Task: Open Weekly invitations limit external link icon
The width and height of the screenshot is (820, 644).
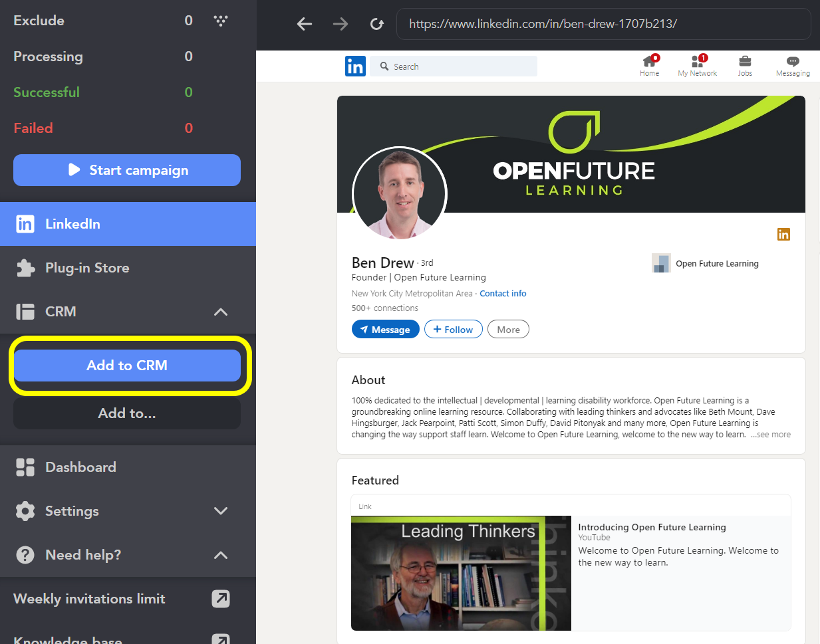Action: [x=221, y=599]
